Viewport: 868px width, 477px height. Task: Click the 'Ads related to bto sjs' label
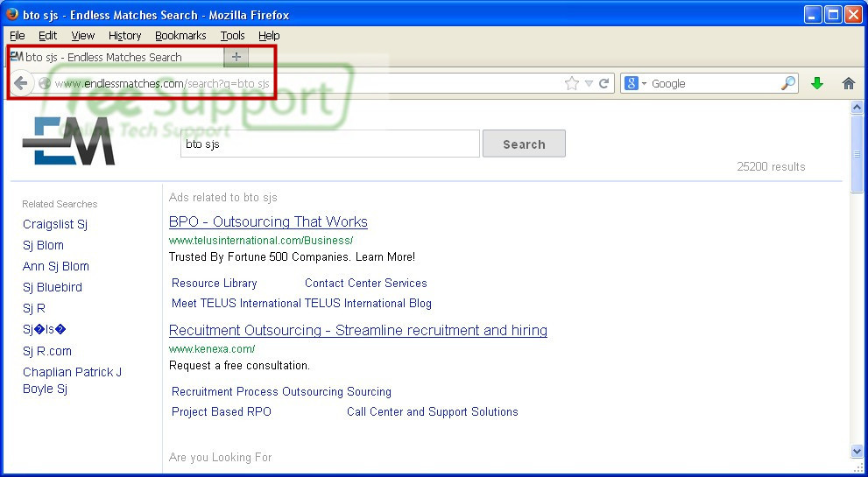(x=223, y=198)
